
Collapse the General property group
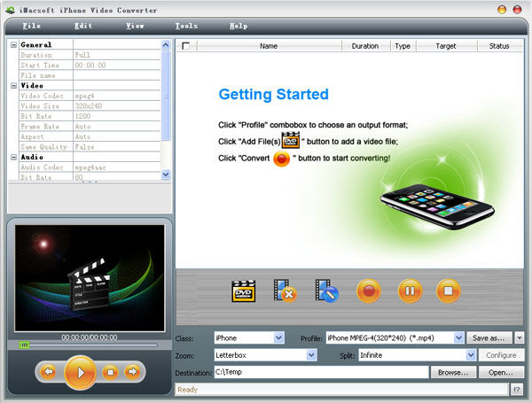pyautogui.click(x=13, y=45)
